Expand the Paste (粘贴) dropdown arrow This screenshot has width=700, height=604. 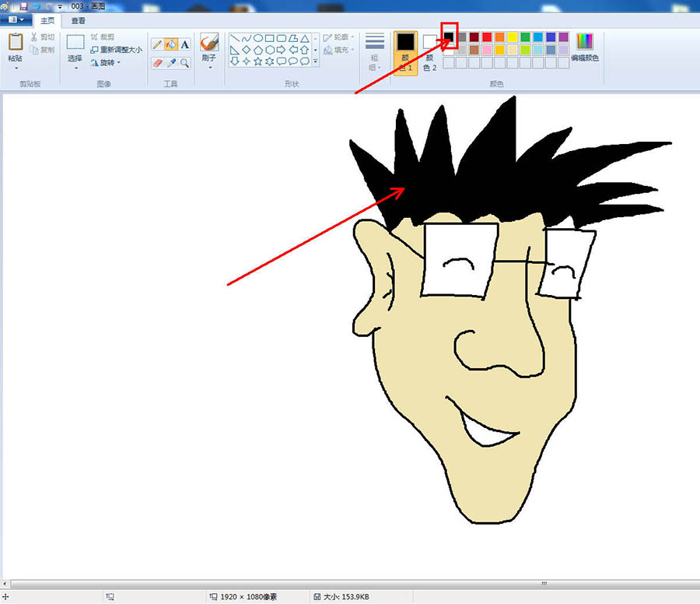click(16, 68)
